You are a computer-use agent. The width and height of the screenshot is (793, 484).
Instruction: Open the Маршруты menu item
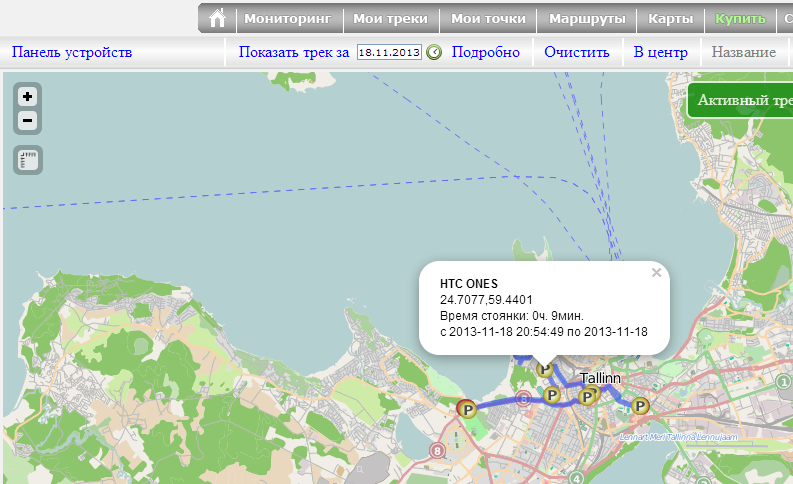click(x=587, y=19)
